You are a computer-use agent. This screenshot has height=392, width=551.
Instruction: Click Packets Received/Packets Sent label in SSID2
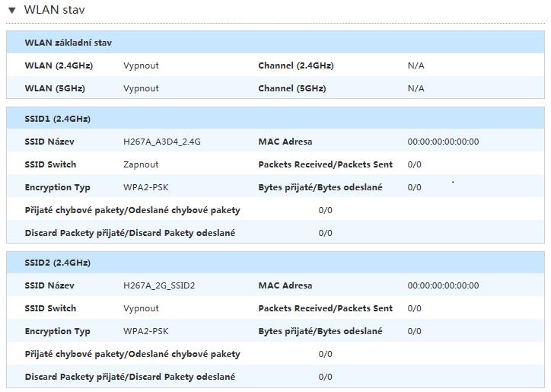pos(326,308)
